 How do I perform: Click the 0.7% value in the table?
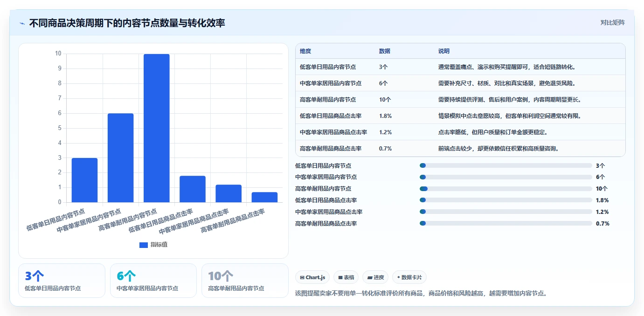385,149
